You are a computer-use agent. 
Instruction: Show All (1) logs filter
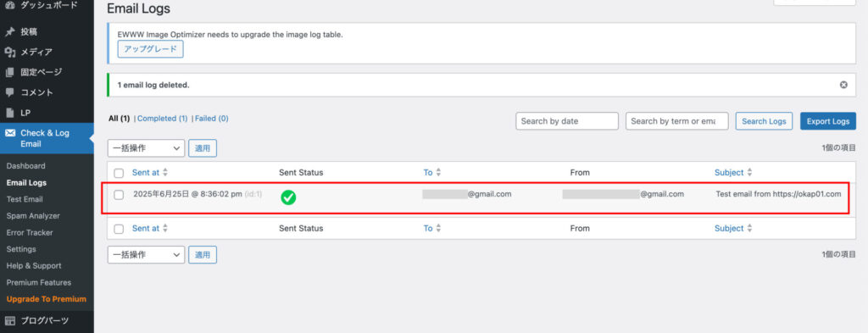click(119, 119)
